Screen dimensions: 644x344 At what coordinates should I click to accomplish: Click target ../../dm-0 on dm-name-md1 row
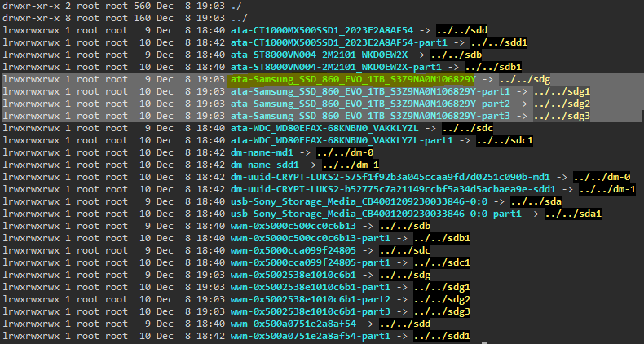[345, 152]
